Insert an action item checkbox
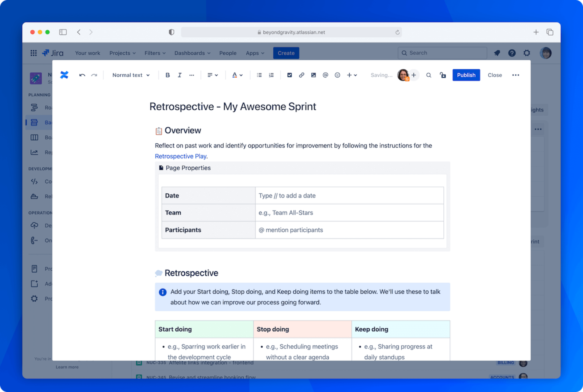The height and width of the screenshot is (392, 583). click(290, 75)
